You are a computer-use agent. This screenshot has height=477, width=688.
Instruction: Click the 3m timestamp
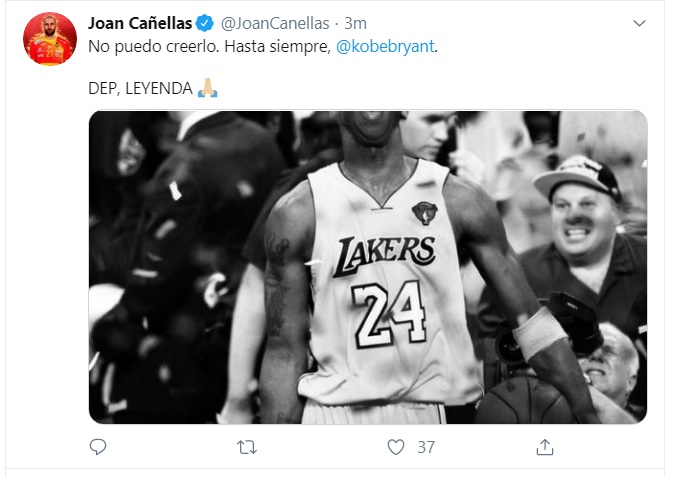click(355, 23)
